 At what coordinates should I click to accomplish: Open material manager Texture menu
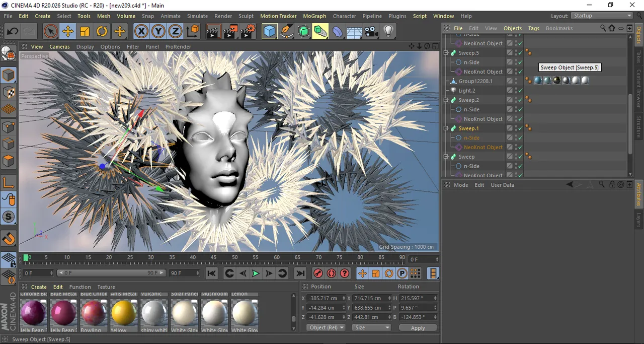coord(106,287)
